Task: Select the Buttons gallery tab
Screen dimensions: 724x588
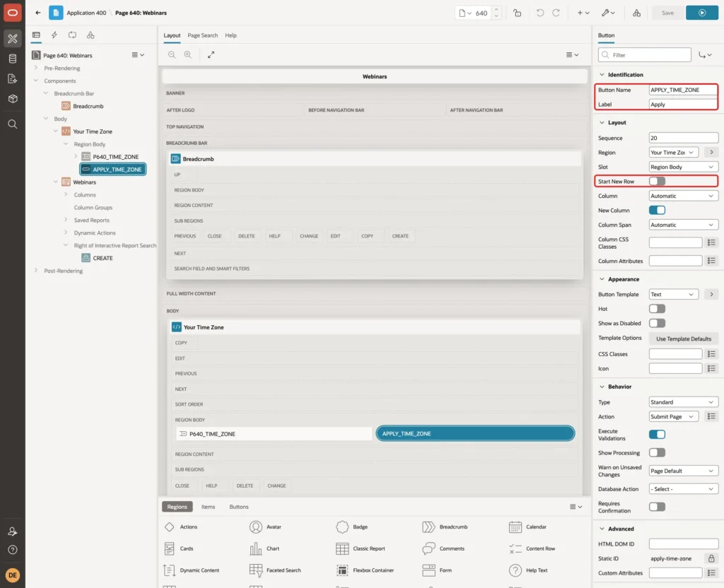Action: tap(239, 507)
